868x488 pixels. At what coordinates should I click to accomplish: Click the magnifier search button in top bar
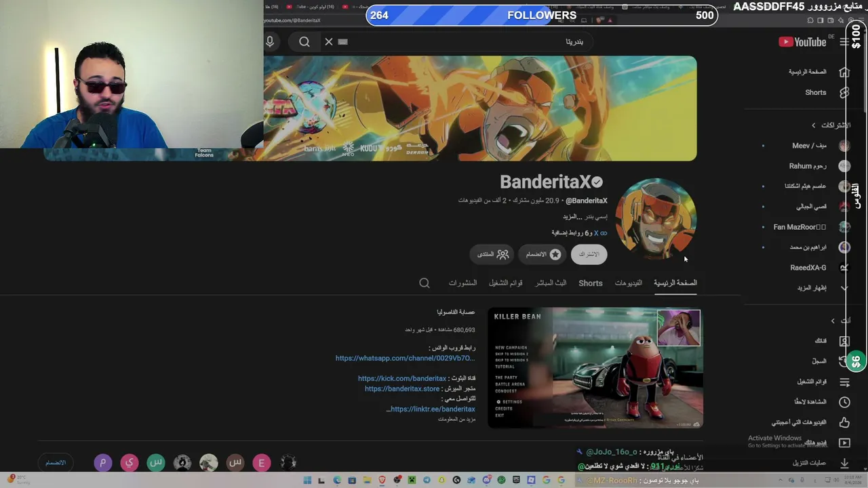pos(304,42)
